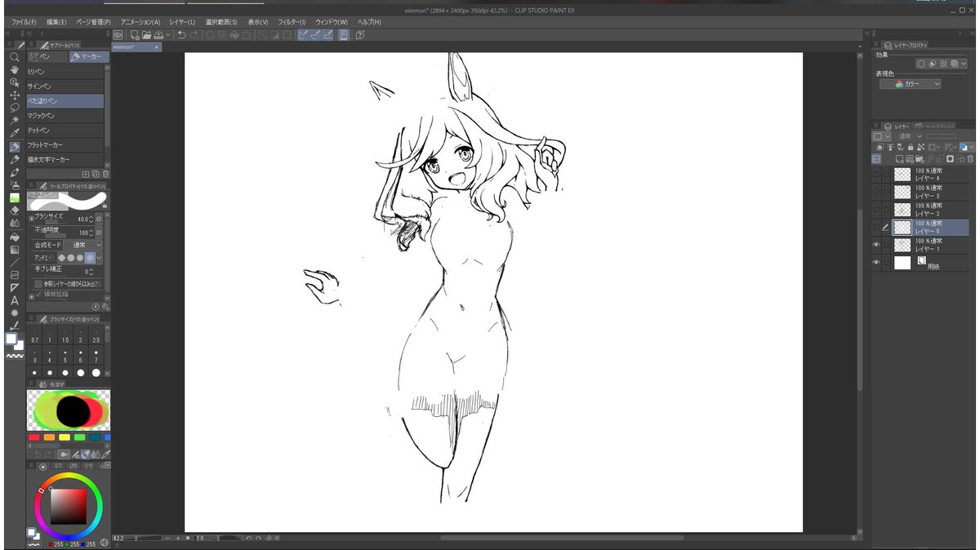The width and height of the screenshot is (980, 550).
Task: Switch to the eieimun canvas tab
Action: (x=136, y=47)
